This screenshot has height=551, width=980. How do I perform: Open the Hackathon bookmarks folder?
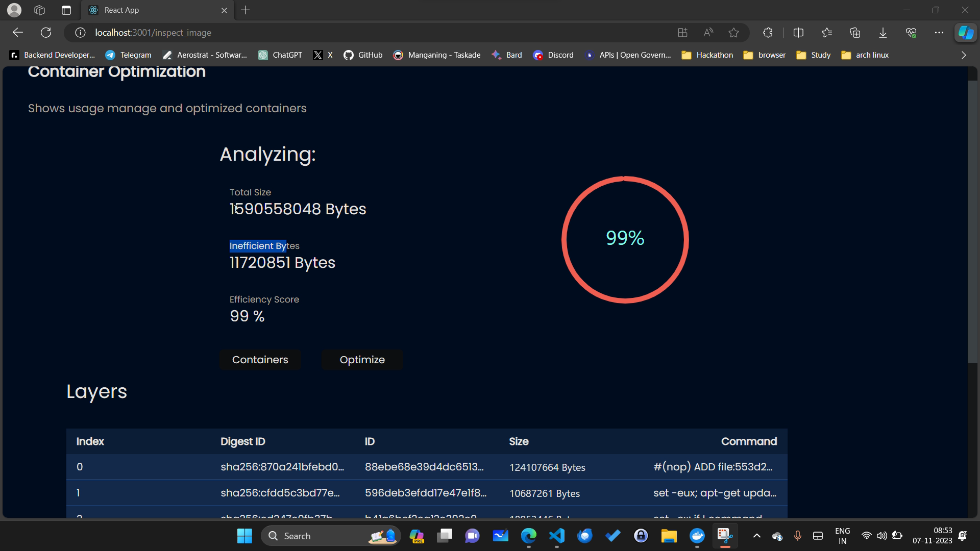(707, 55)
